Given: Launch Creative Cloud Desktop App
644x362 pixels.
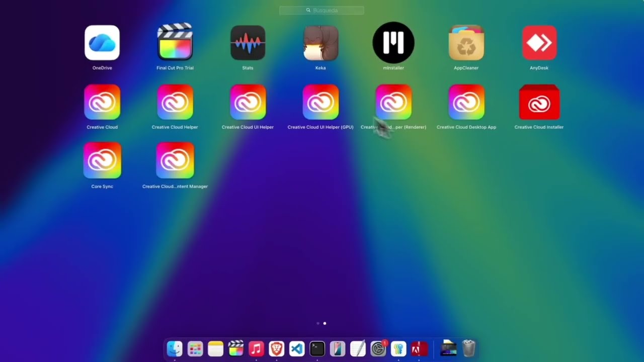Looking at the screenshot, I should pos(466,102).
